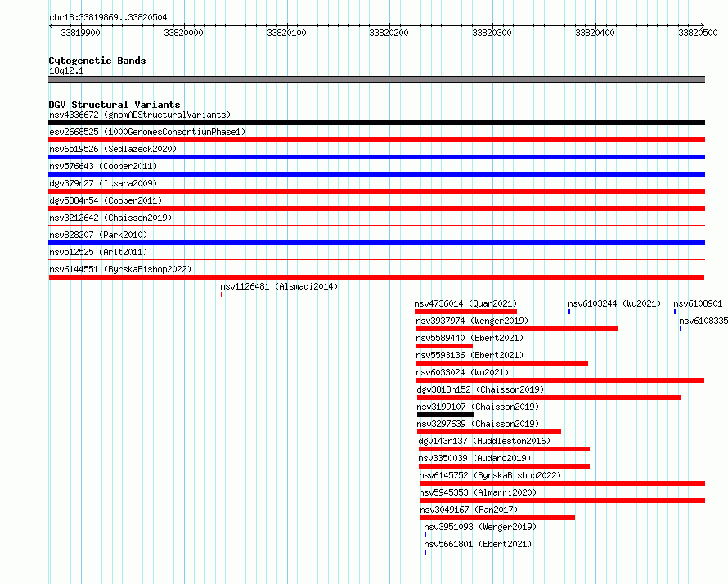Click blue marker under nsv5661801 Ebert2021
The image size is (728, 584).
(x=425, y=552)
